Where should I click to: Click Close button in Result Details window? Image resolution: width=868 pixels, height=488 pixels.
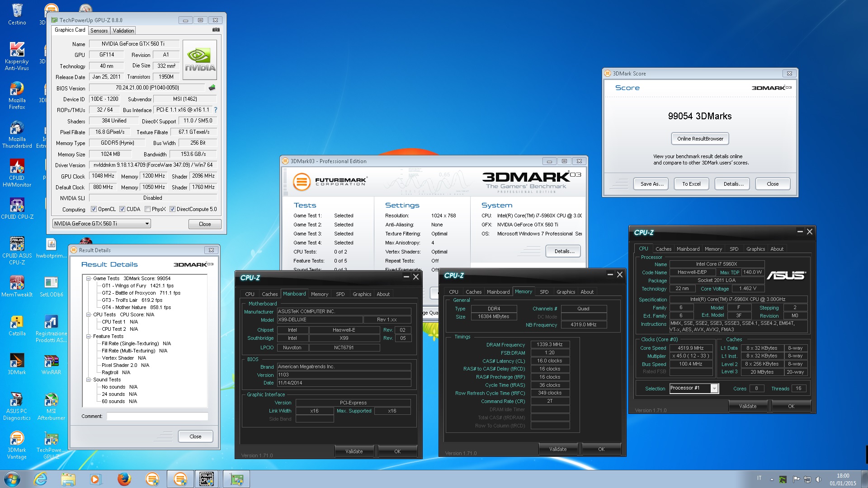(195, 436)
